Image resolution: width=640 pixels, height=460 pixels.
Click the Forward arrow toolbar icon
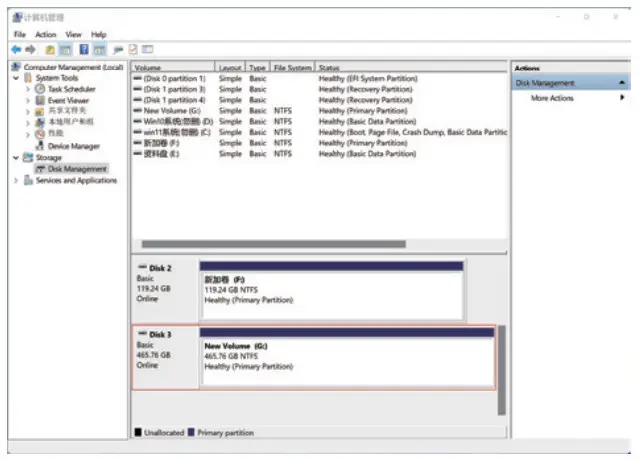[30, 50]
